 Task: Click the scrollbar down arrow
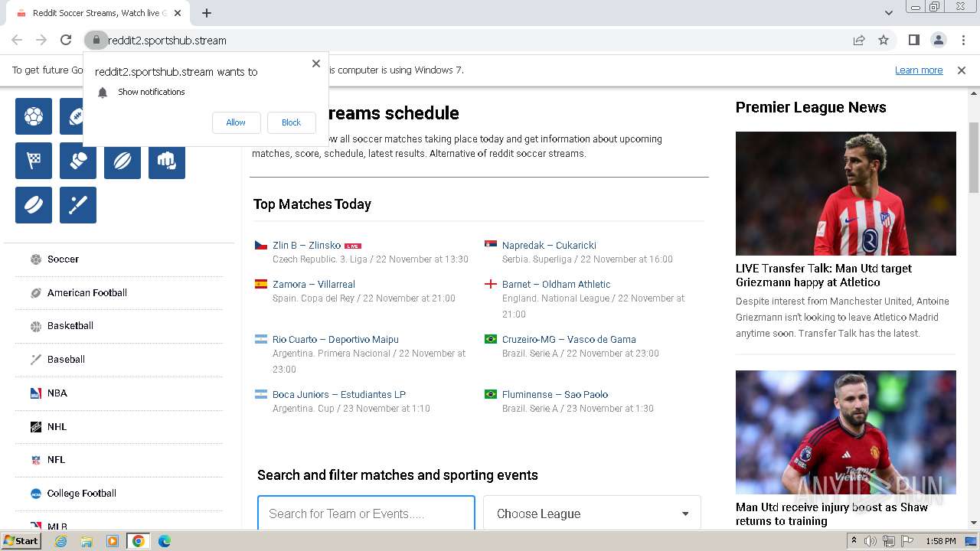point(974,523)
